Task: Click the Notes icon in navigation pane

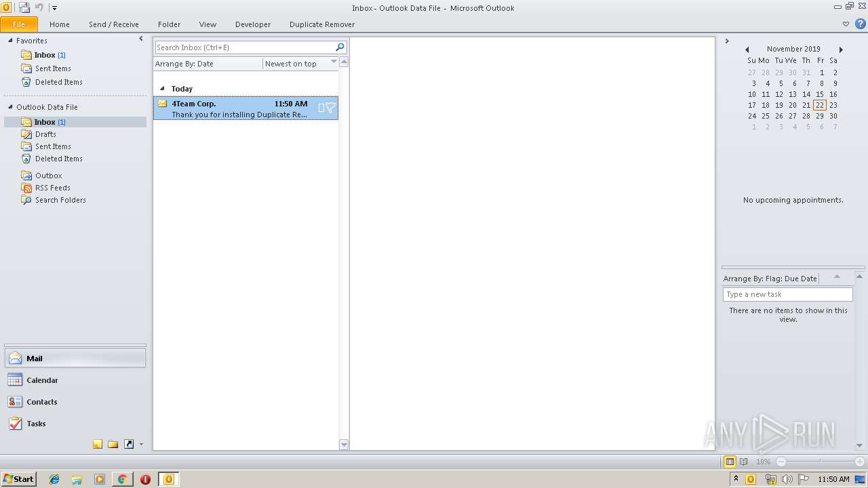Action: click(98, 445)
